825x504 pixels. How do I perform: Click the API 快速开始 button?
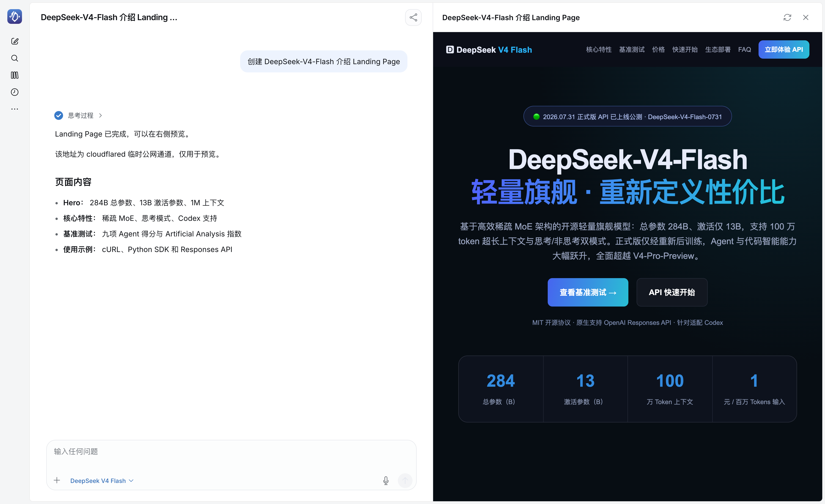pos(672,292)
